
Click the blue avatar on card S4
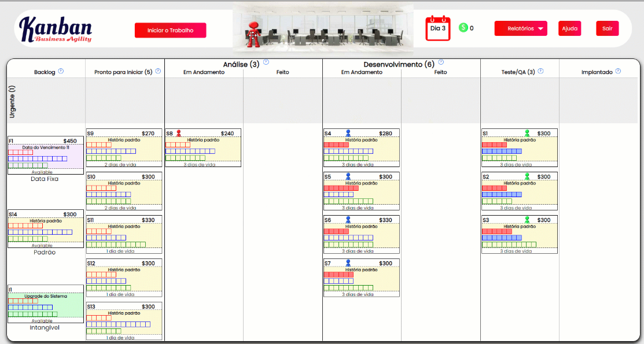click(x=347, y=132)
